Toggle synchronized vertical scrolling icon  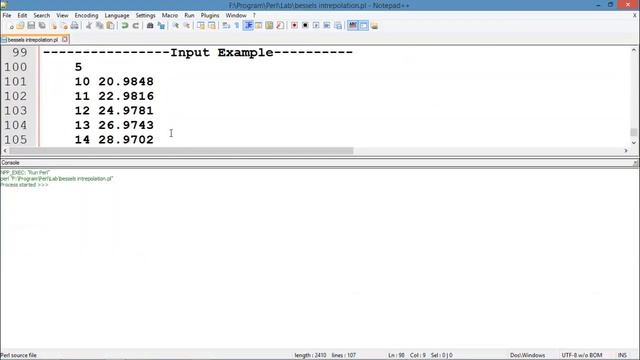[x=201, y=26]
